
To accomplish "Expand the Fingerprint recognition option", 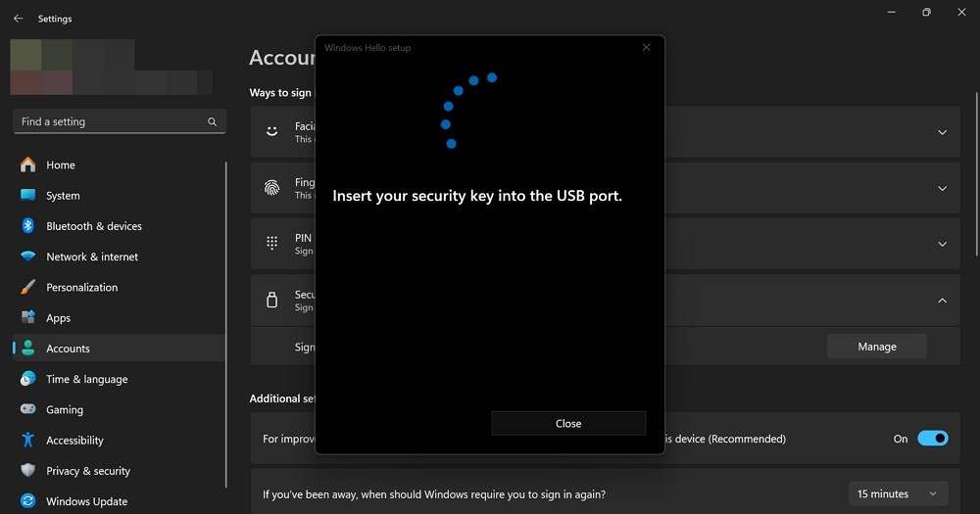I will pos(942,188).
